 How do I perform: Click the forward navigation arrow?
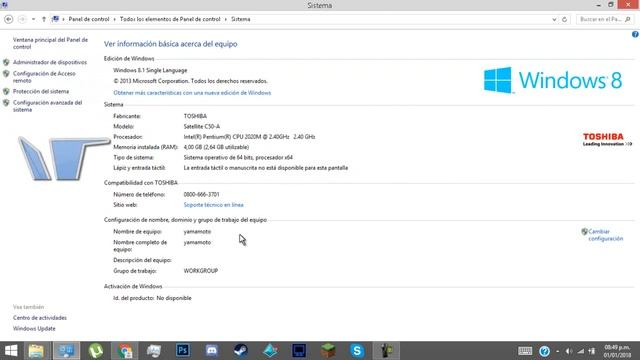click(x=22, y=19)
